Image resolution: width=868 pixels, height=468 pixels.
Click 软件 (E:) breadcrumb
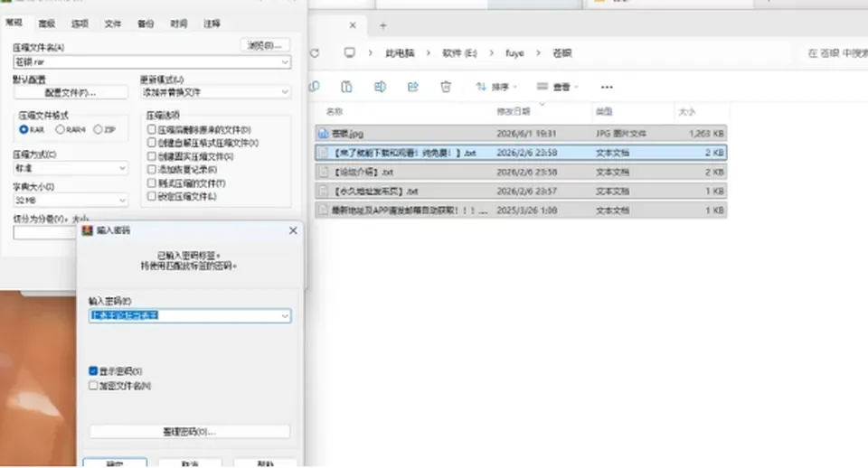(x=459, y=53)
